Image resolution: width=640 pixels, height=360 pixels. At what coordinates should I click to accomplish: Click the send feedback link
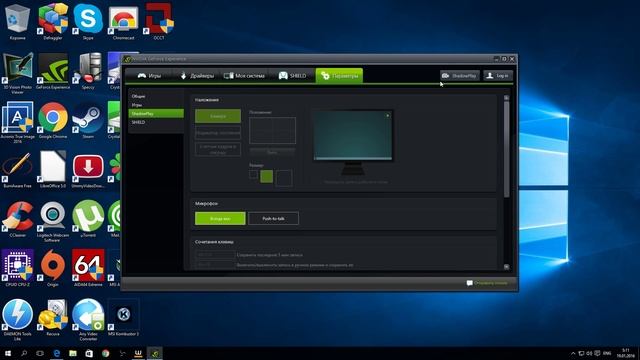(487, 283)
